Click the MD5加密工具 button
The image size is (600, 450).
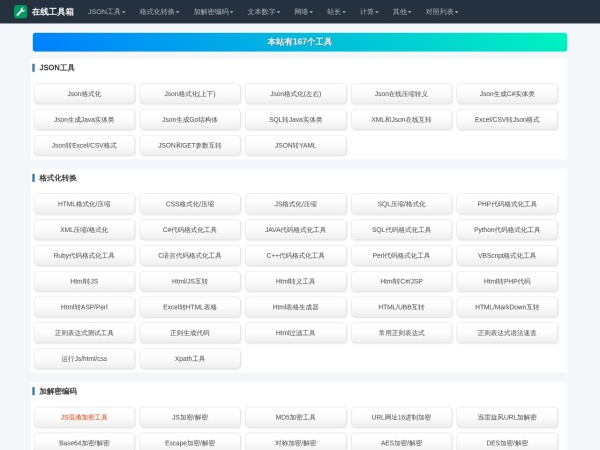(x=295, y=417)
